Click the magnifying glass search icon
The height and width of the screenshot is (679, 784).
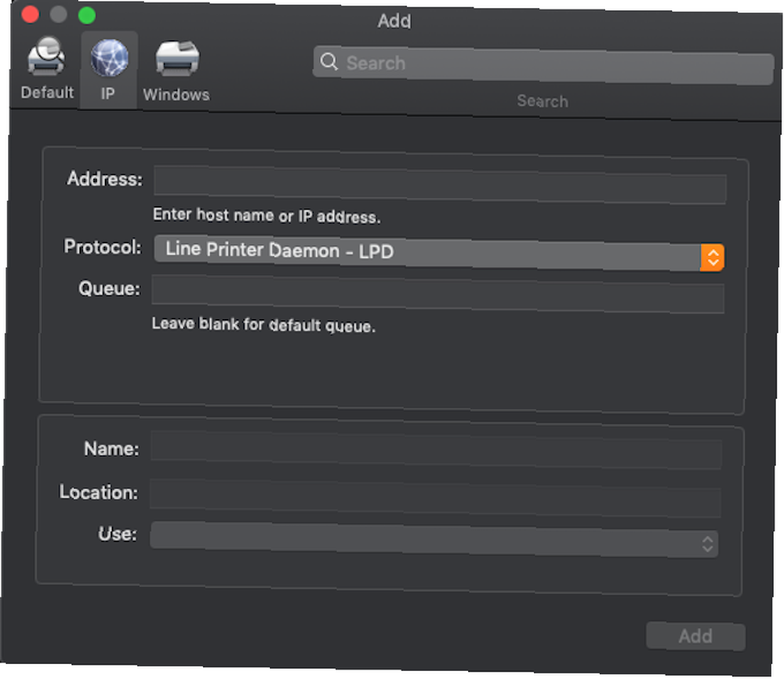point(328,61)
